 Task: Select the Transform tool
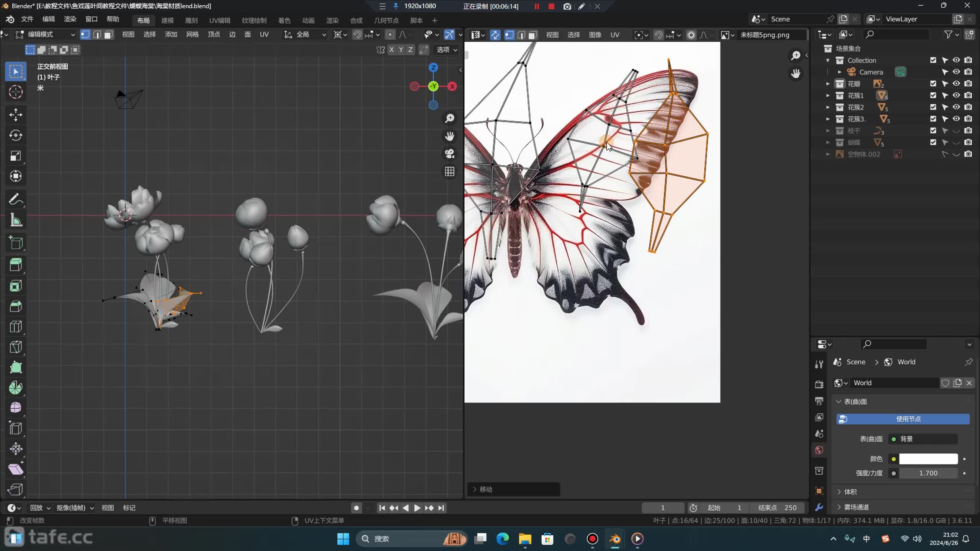(x=16, y=176)
